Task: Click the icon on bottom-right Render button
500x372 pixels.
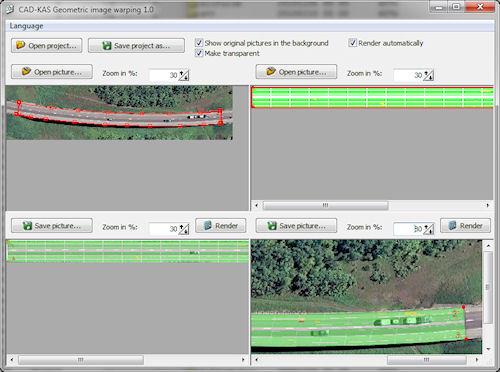Action: point(452,225)
